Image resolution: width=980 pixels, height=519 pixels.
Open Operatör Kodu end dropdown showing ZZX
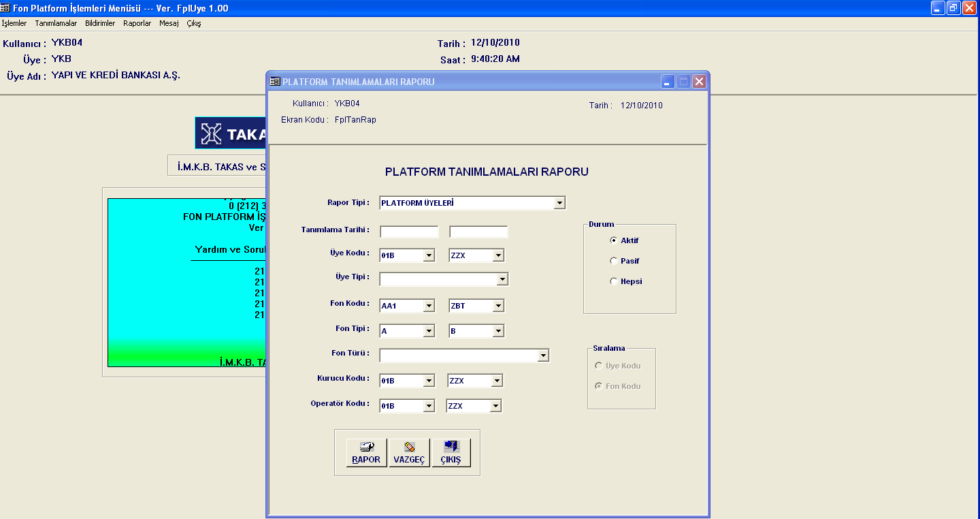click(x=495, y=406)
